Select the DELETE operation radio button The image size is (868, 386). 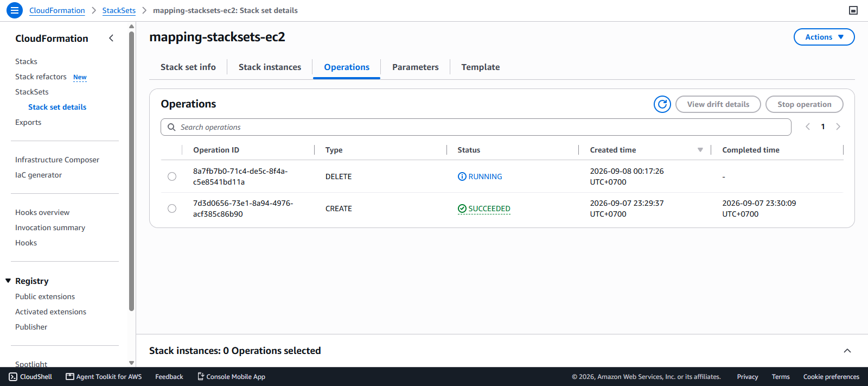tap(172, 176)
